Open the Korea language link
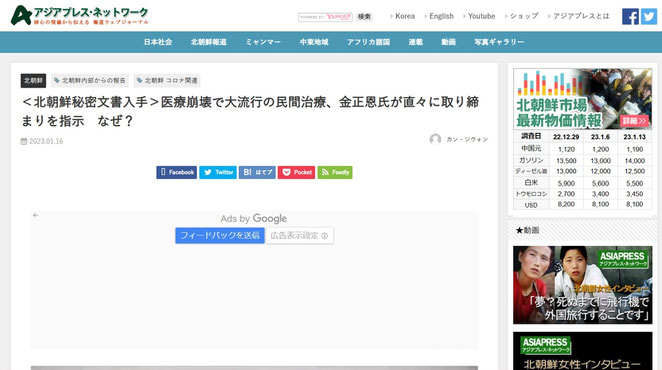This screenshot has height=370, width=662. pyautogui.click(x=404, y=16)
